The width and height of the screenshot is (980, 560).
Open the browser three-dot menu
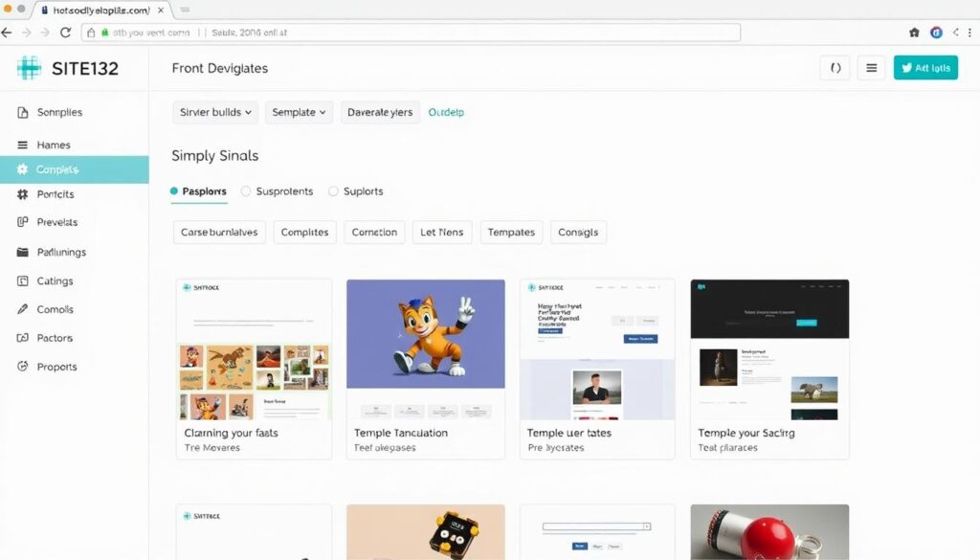tap(969, 33)
